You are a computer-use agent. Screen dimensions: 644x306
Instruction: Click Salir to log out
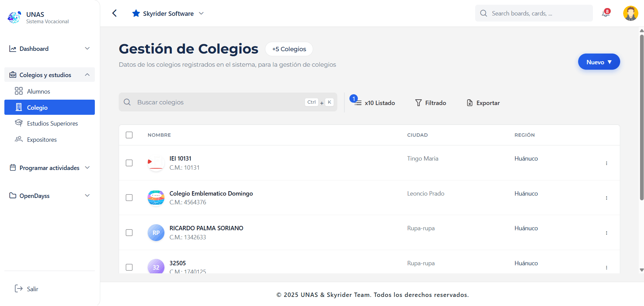32,289
